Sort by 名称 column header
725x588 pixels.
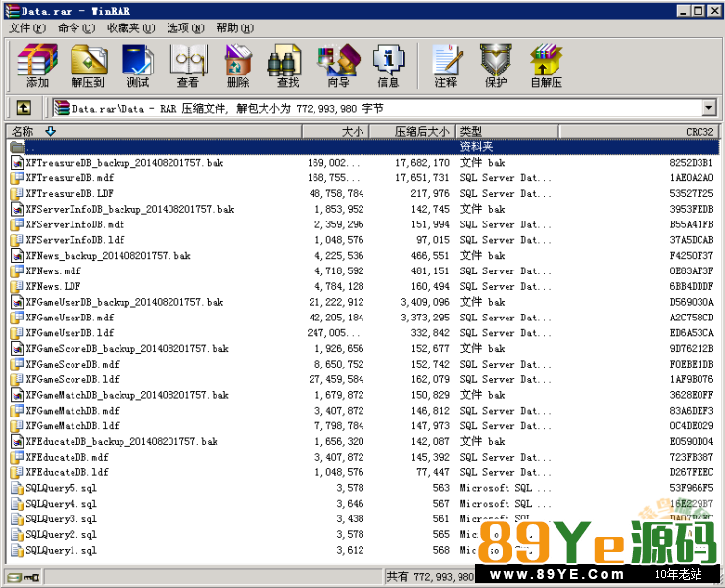point(23,131)
